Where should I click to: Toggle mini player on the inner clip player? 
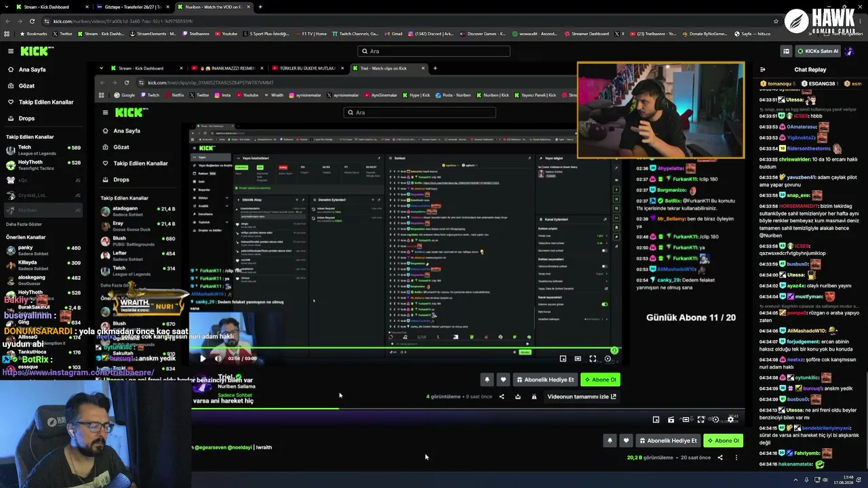pyautogui.click(x=563, y=359)
